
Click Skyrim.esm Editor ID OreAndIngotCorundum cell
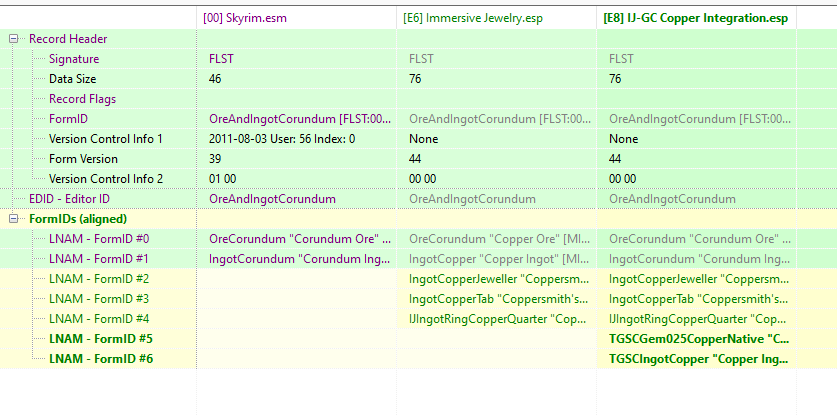pyautogui.click(x=296, y=199)
